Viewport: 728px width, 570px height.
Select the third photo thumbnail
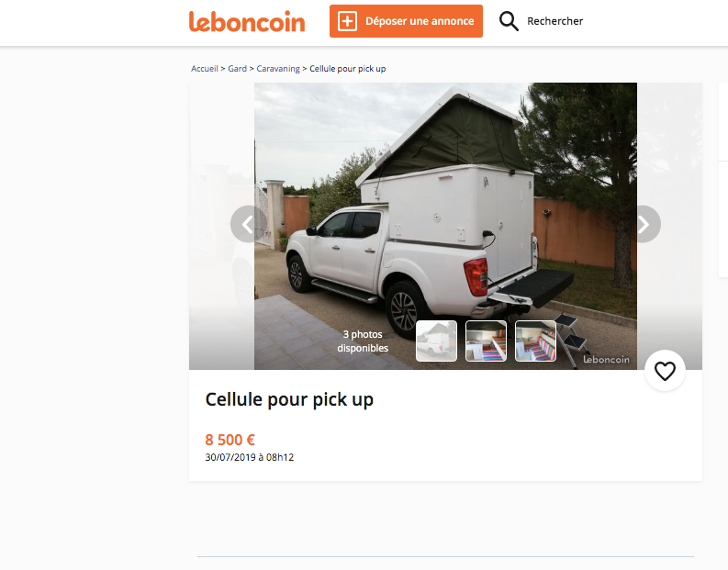tap(535, 341)
